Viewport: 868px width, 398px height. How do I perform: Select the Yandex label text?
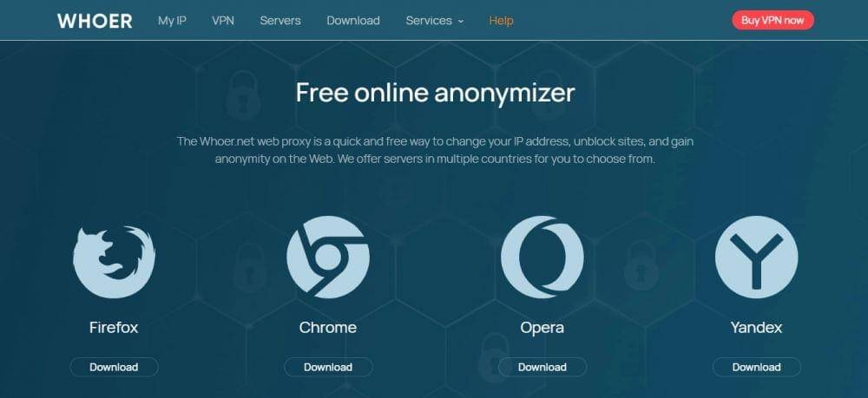756,327
